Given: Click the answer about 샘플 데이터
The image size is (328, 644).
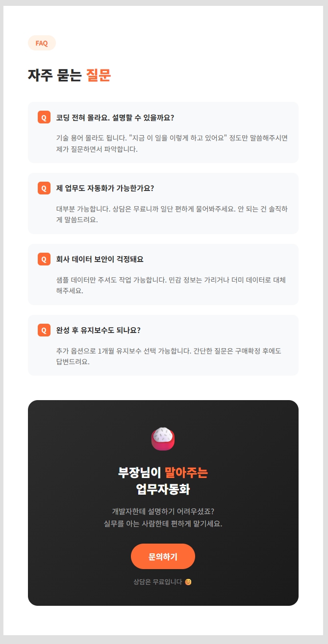Looking at the screenshot, I should (x=171, y=285).
